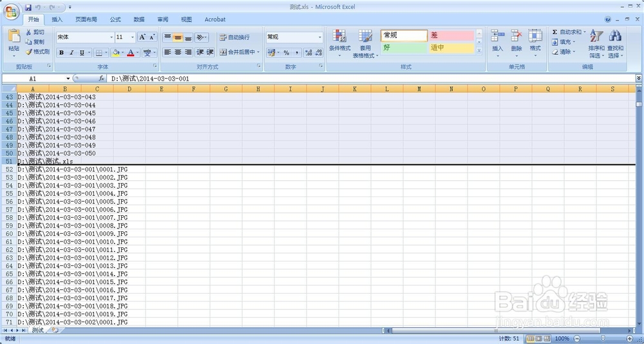Switch to the 插入 ribbon tab
Image resolution: width=644 pixels, height=344 pixels.
57,19
